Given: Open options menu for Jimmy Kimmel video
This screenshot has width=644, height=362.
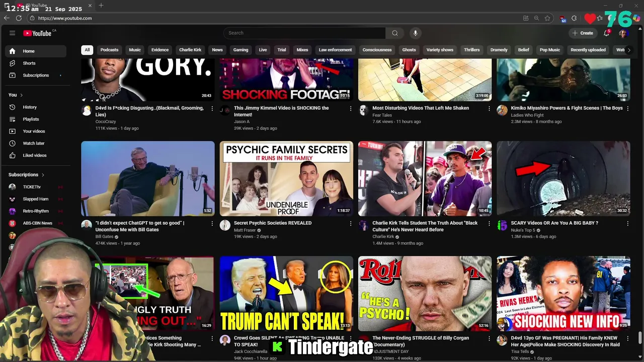Looking at the screenshot, I should tap(351, 109).
